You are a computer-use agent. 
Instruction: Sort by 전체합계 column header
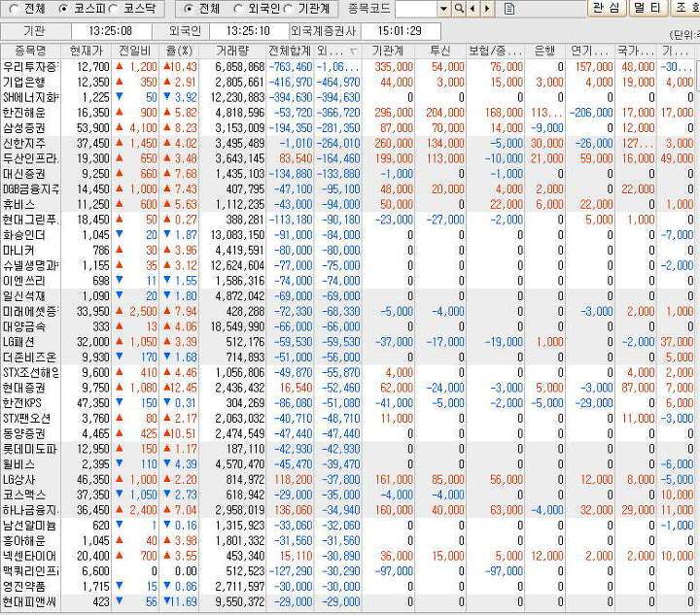coord(290,51)
